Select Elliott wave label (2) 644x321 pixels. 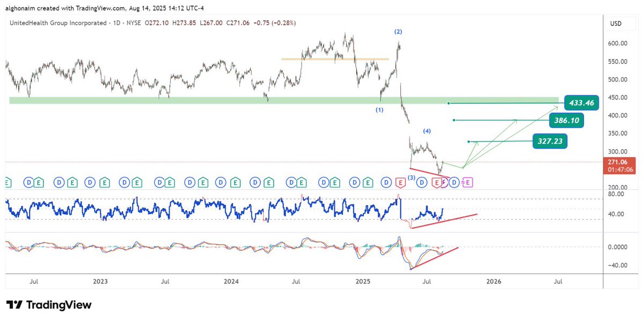pos(398,32)
